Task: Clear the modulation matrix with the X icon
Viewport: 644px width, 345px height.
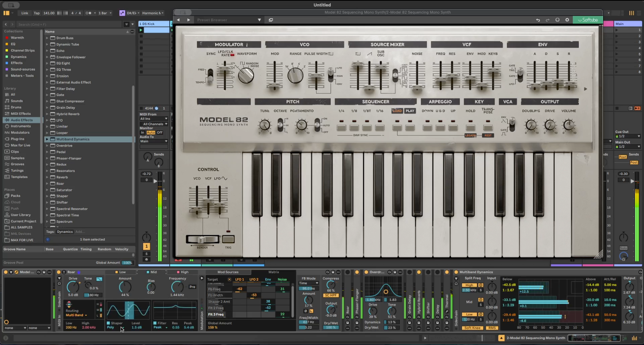Action: point(229,279)
